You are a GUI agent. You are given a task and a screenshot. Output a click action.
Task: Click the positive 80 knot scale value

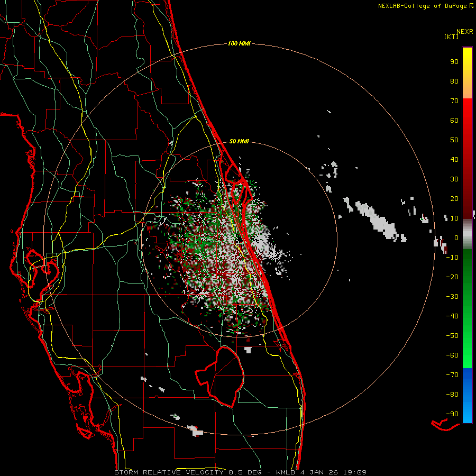[x=454, y=81]
